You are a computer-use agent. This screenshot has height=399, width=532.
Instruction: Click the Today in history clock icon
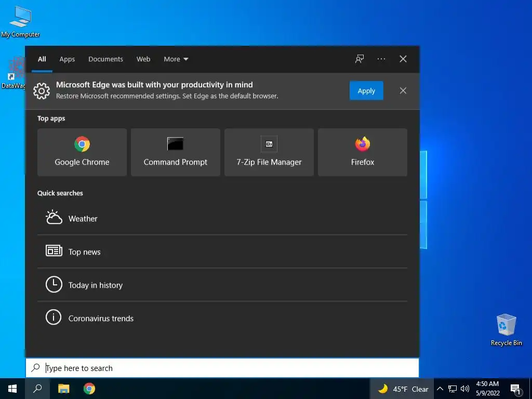tap(54, 284)
